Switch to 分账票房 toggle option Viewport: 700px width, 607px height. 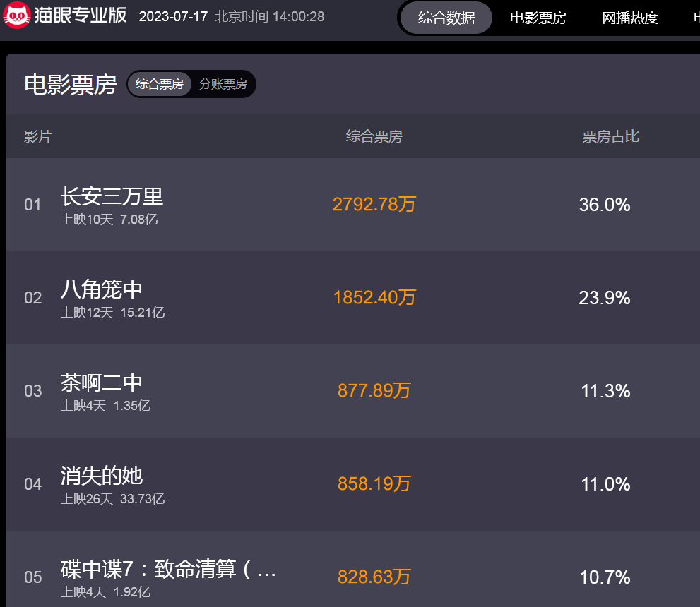pos(223,84)
